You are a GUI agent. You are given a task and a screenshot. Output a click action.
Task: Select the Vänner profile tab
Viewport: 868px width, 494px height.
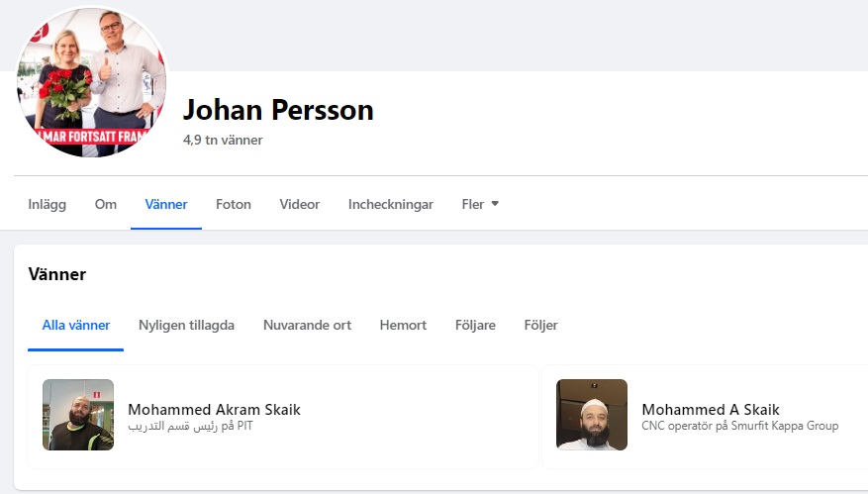point(166,205)
